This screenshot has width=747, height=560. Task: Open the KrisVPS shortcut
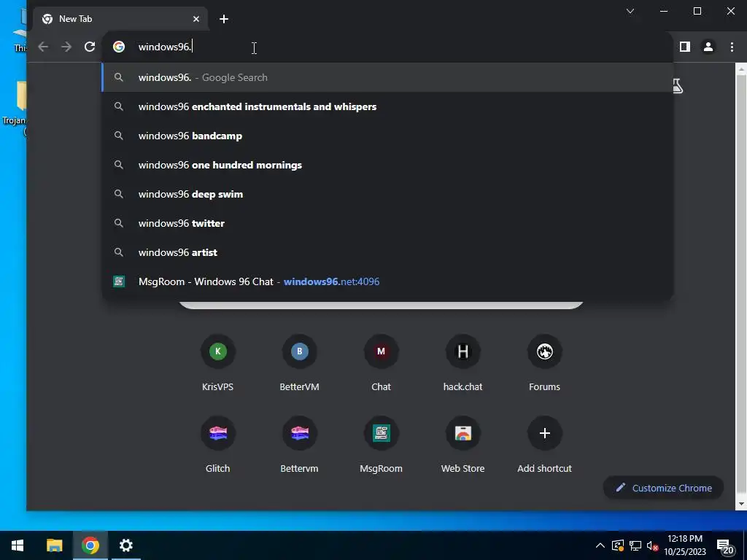pos(217,363)
